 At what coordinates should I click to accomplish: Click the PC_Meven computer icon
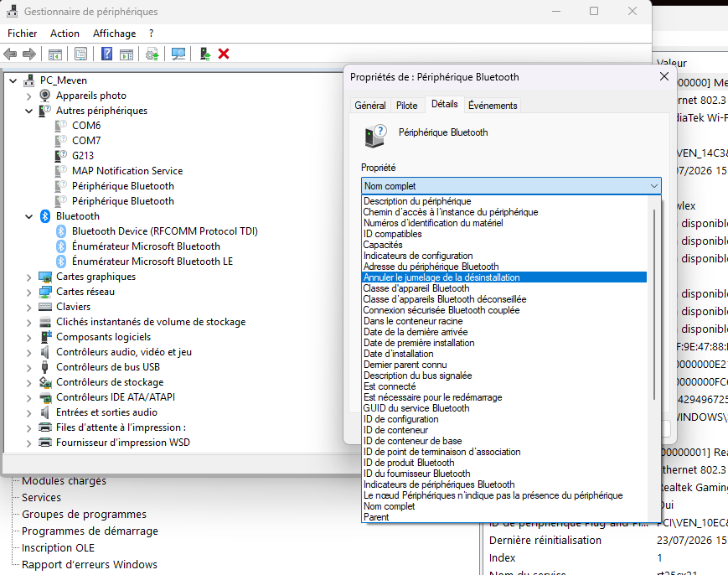(x=29, y=80)
